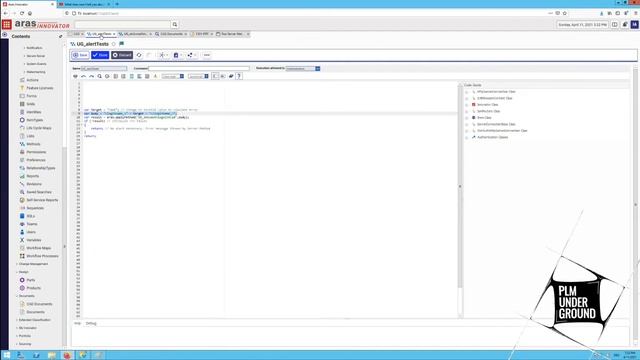Open RelationshipTypes in Contents tree
Screen dimensions: 640x360
40,168
